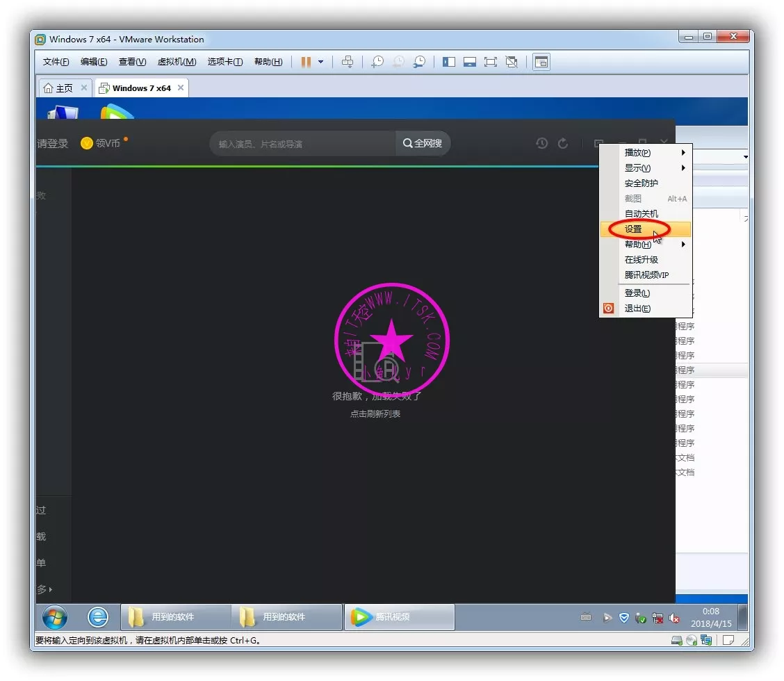
Task: Select 设置 in the context menu
Action: pos(634,229)
